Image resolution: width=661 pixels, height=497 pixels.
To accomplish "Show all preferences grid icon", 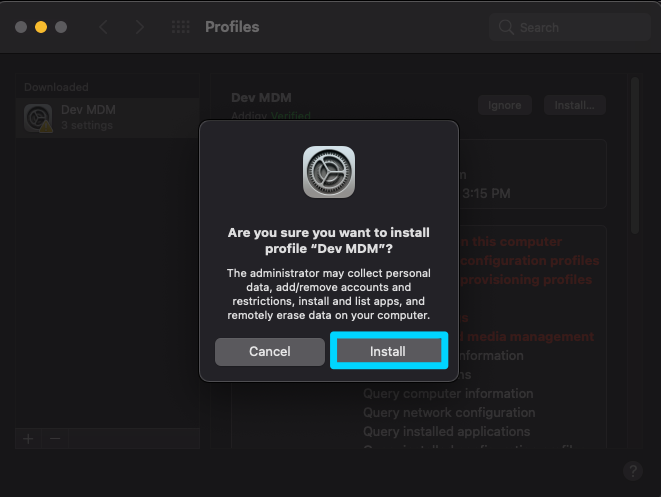I will click(181, 27).
